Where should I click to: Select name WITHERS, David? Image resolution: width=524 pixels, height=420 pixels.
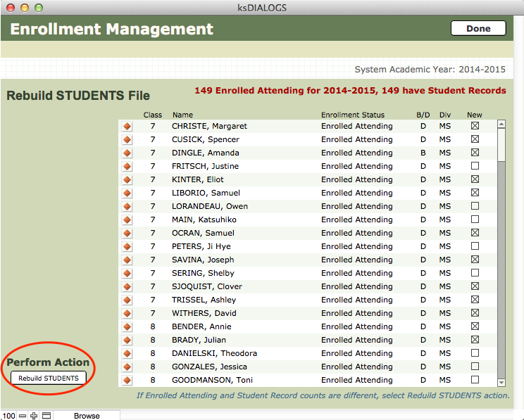(x=204, y=313)
